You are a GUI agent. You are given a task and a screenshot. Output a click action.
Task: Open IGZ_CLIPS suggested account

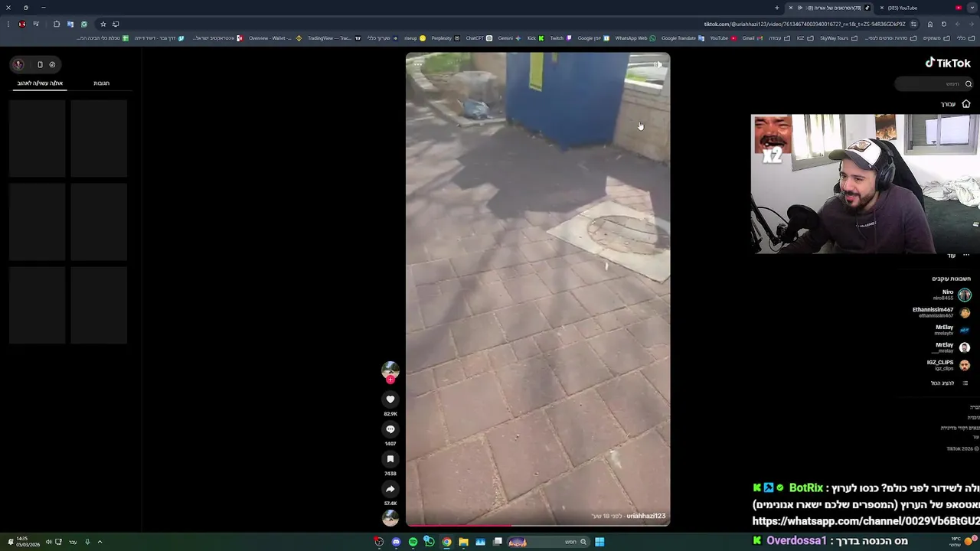[x=949, y=365]
